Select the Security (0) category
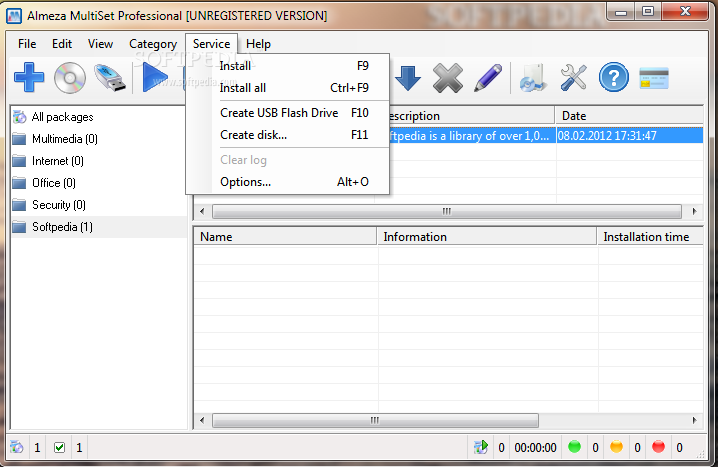The width and height of the screenshot is (718, 467). click(x=59, y=205)
